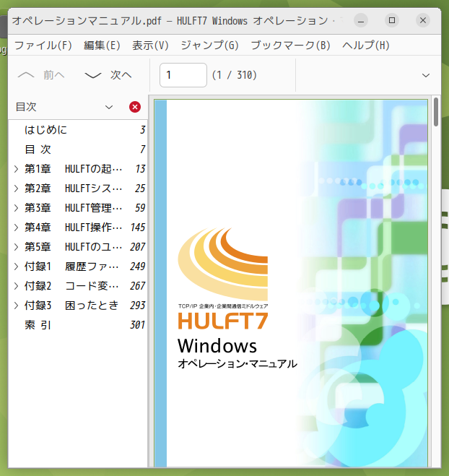
Task: Maximize the document viewer window
Action: point(392,20)
